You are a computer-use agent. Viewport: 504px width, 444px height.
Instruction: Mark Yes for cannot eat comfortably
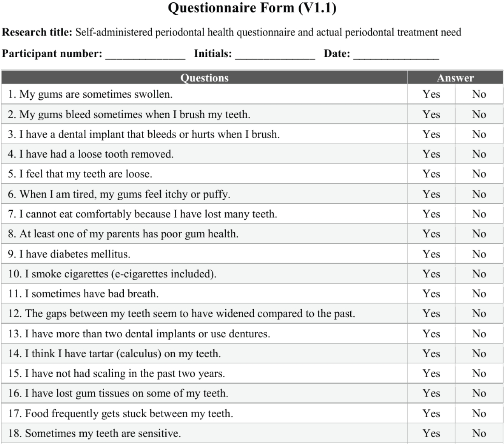(431, 214)
